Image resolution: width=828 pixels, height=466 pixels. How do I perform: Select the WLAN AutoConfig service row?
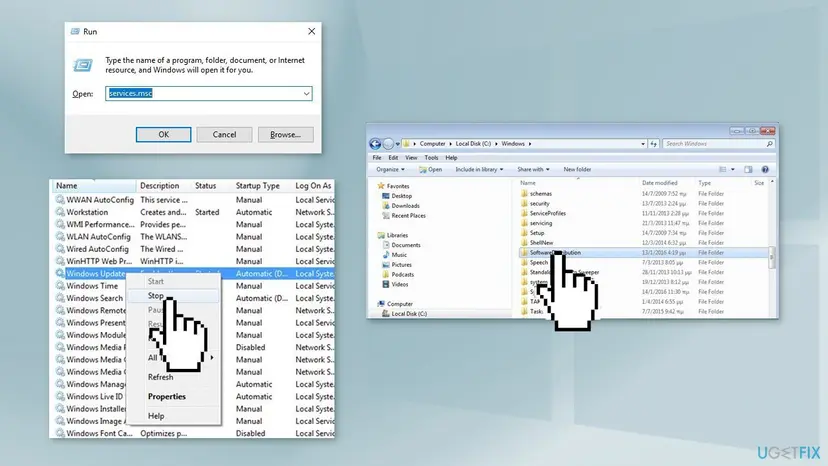point(193,237)
